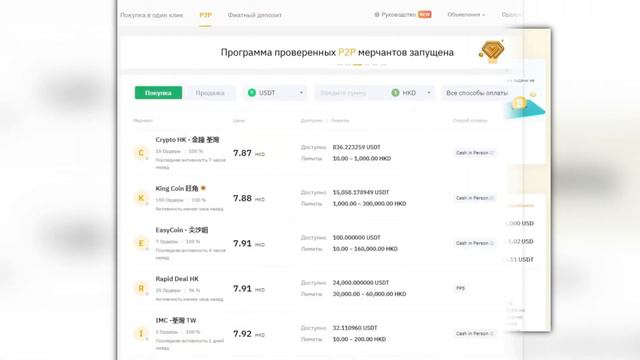
Task: Click available amount '836.223259 USDT'
Action: [356, 147]
